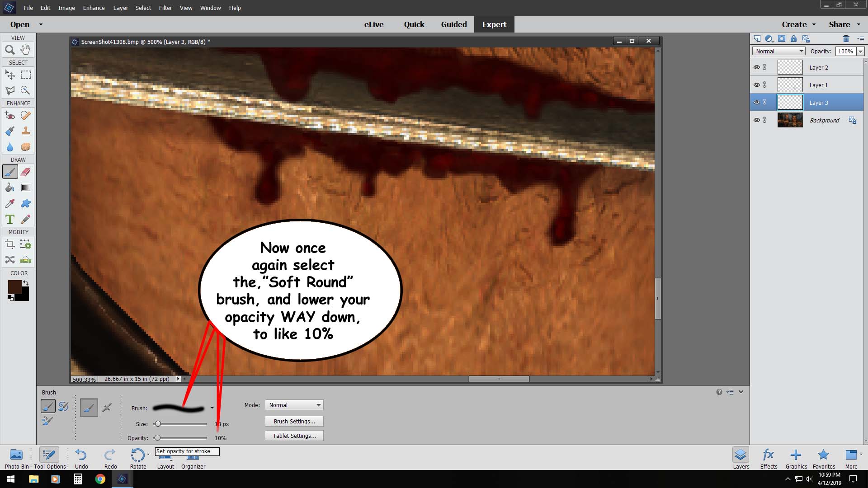868x488 pixels.
Task: Click Undo button
Action: coord(81,458)
